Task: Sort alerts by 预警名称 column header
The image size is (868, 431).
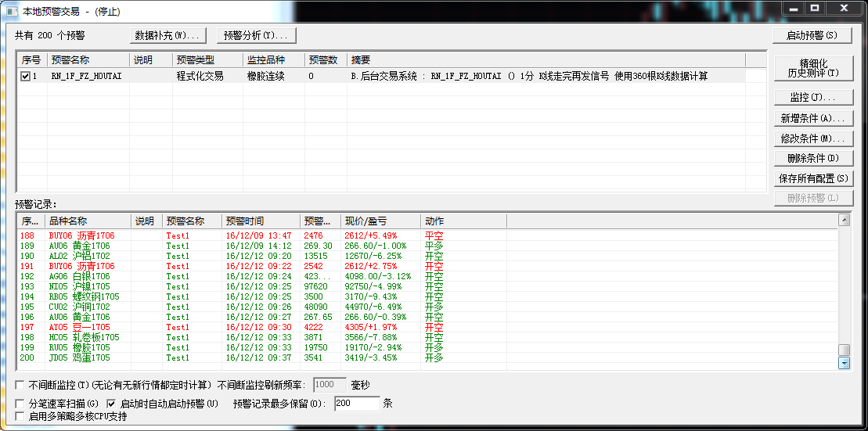Action: click(x=88, y=59)
